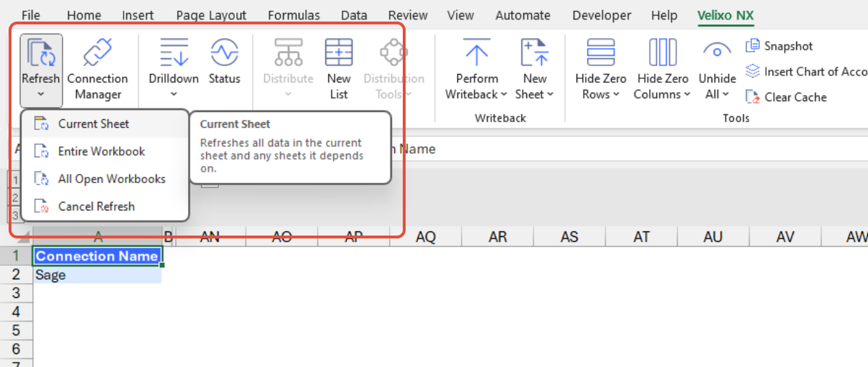Screen dimensions: 868x367
Task: Select Cancel Refresh menu entry
Action: pos(105,206)
